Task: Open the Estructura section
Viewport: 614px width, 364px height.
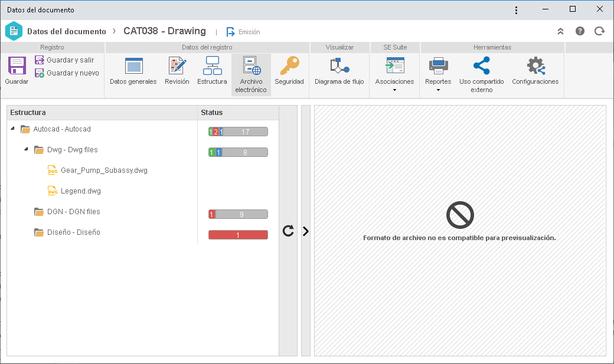Action: coord(212,71)
